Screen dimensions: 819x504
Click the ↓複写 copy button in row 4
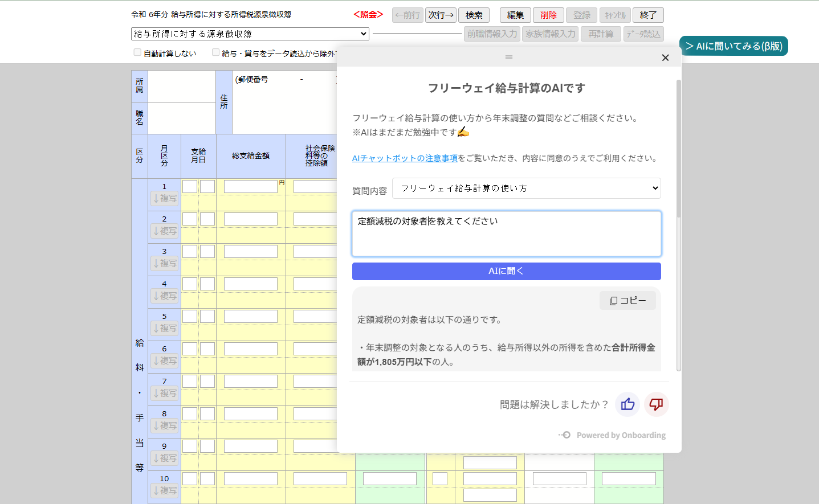coord(165,296)
